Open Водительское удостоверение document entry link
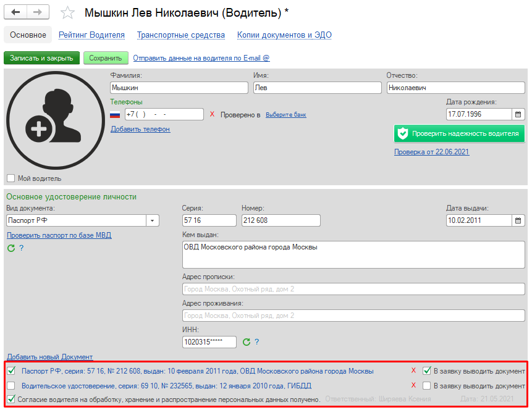 coord(167,386)
